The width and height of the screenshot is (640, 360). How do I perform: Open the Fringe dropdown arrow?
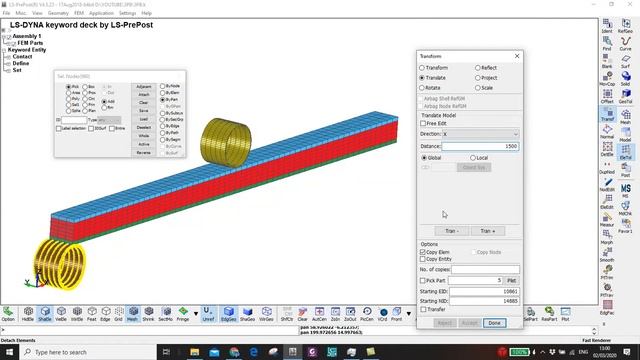point(196,313)
